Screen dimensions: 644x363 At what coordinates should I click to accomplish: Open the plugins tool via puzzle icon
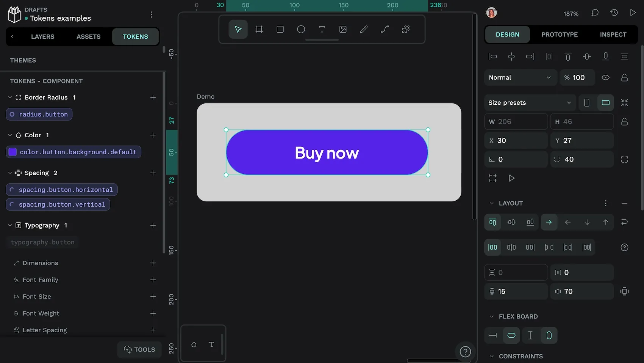tap(405, 29)
